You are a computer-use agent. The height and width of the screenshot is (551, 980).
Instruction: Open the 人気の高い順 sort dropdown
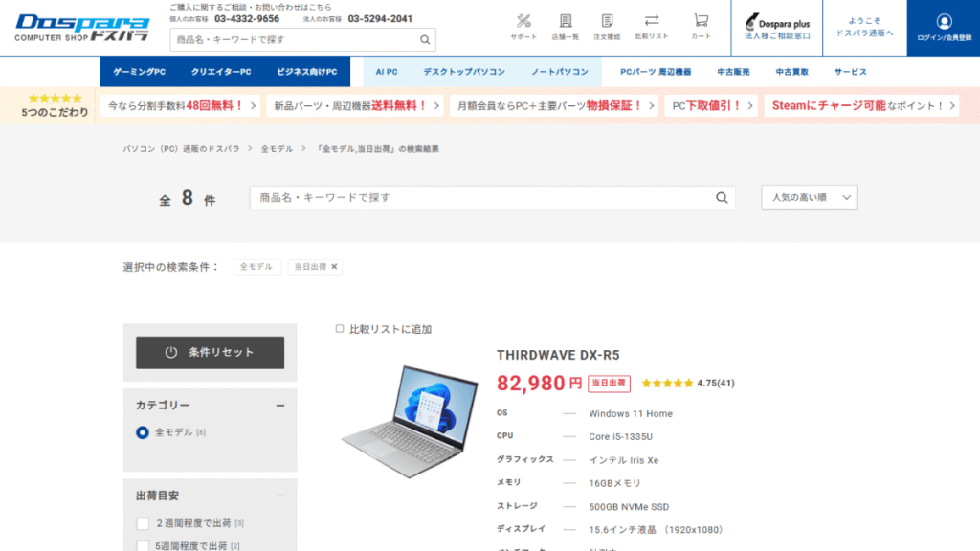[x=810, y=197]
